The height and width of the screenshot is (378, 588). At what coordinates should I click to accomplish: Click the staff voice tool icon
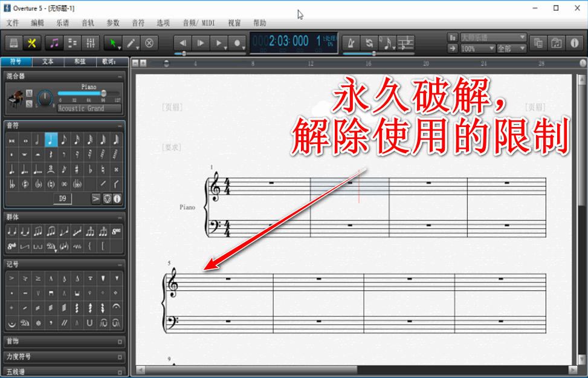(405, 43)
